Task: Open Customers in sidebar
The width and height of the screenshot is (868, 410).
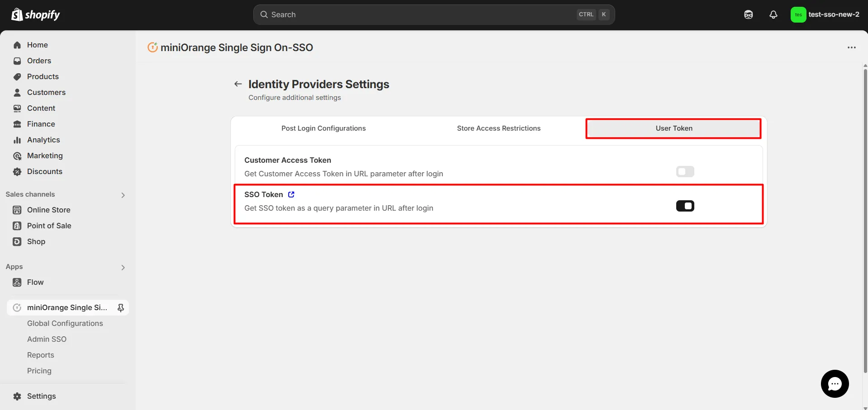Action: tap(46, 92)
